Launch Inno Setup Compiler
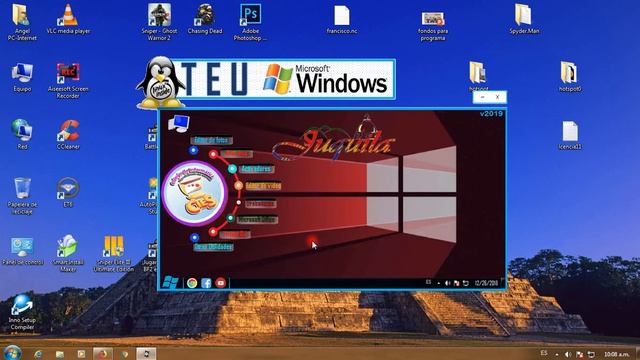This screenshot has width=640, height=360. click(22, 312)
